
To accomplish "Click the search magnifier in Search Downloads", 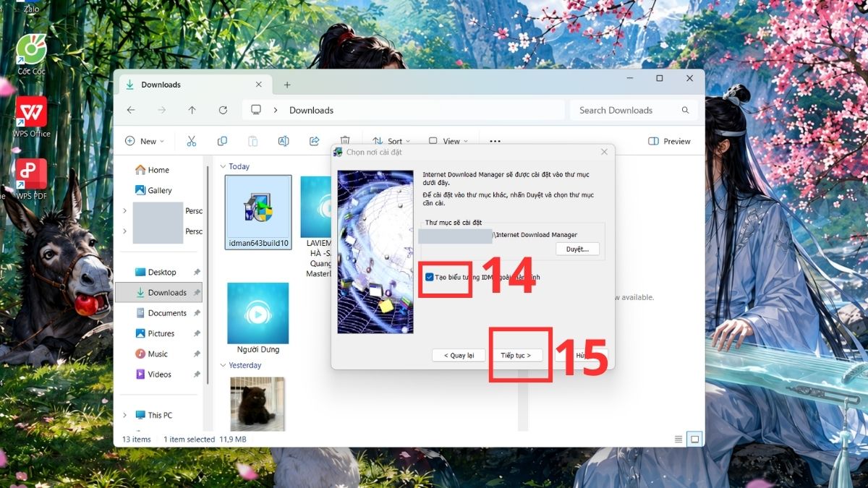I will click(685, 110).
